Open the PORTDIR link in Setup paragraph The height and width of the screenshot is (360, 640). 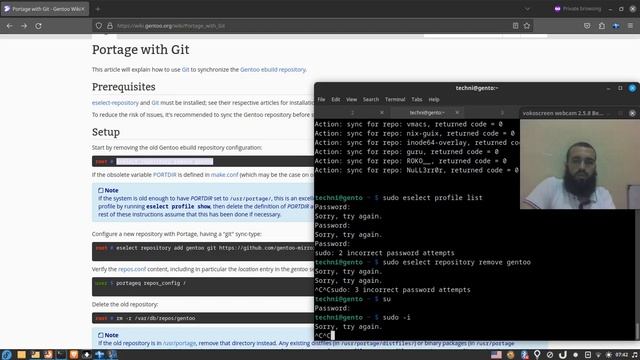(x=164, y=175)
